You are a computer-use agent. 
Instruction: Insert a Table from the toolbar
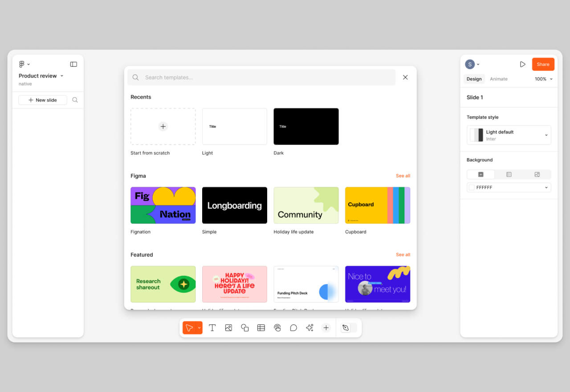pos(261,327)
